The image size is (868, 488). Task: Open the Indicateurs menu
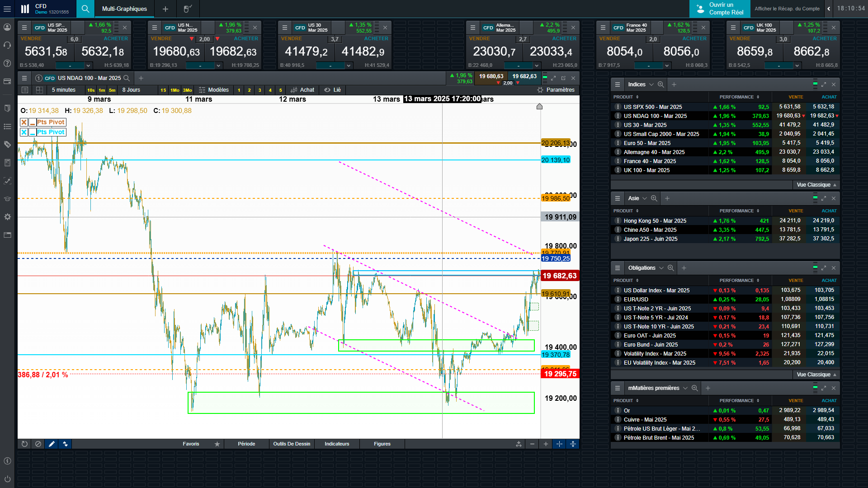337,444
